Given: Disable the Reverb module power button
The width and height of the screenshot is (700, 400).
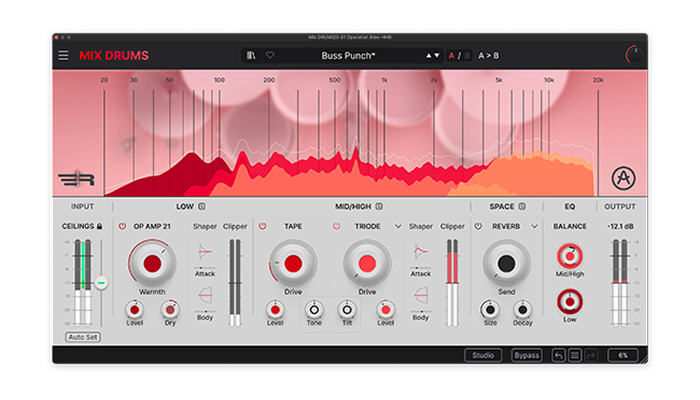Looking at the screenshot, I should 477,227.
